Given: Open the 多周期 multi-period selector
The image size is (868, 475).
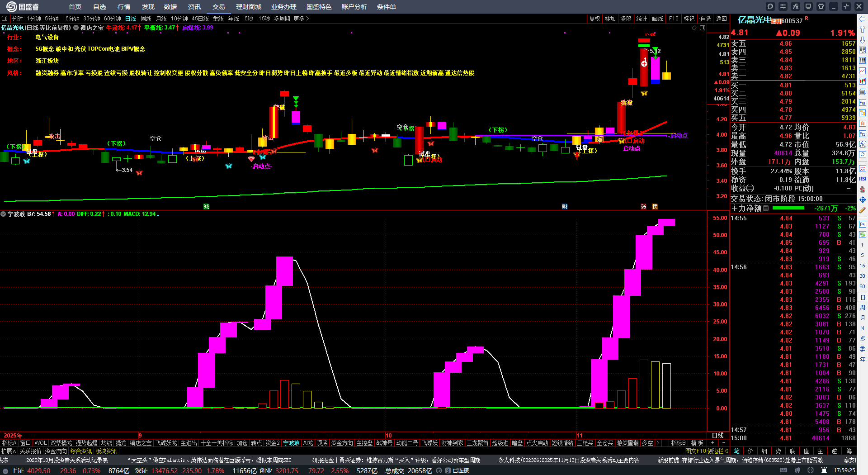Looking at the screenshot, I should click(x=282, y=19).
